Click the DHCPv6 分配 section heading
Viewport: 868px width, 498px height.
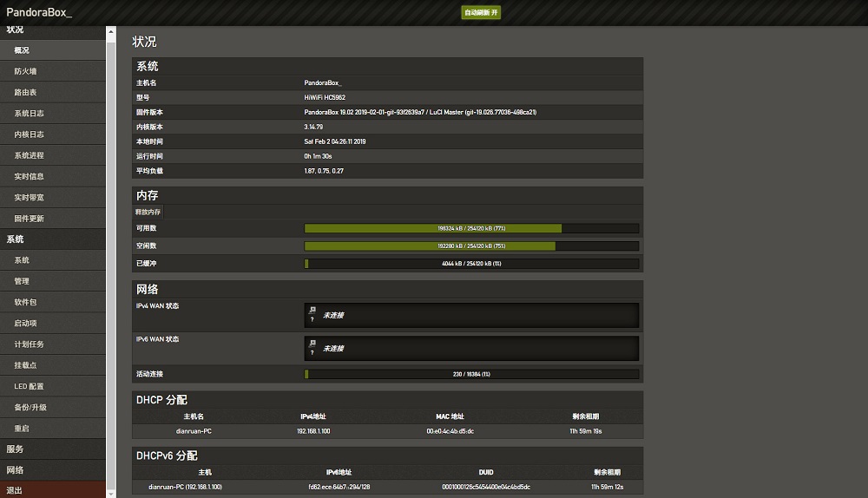tap(168, 455)
